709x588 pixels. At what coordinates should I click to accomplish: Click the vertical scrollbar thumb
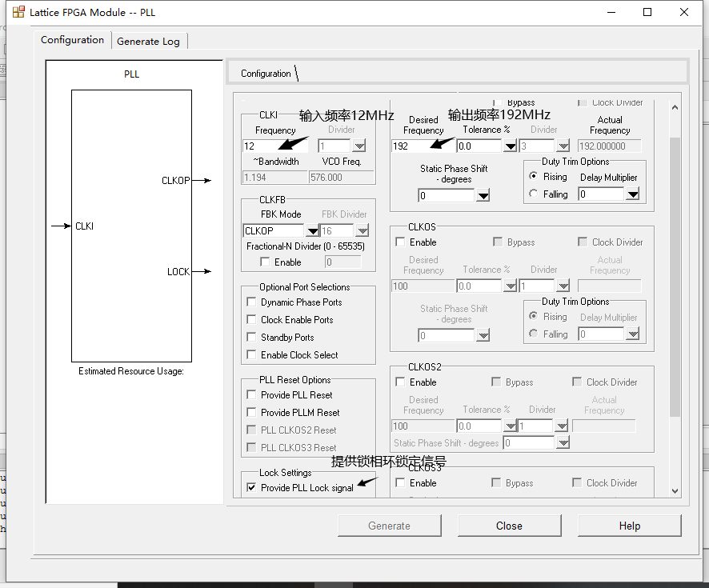675,277
